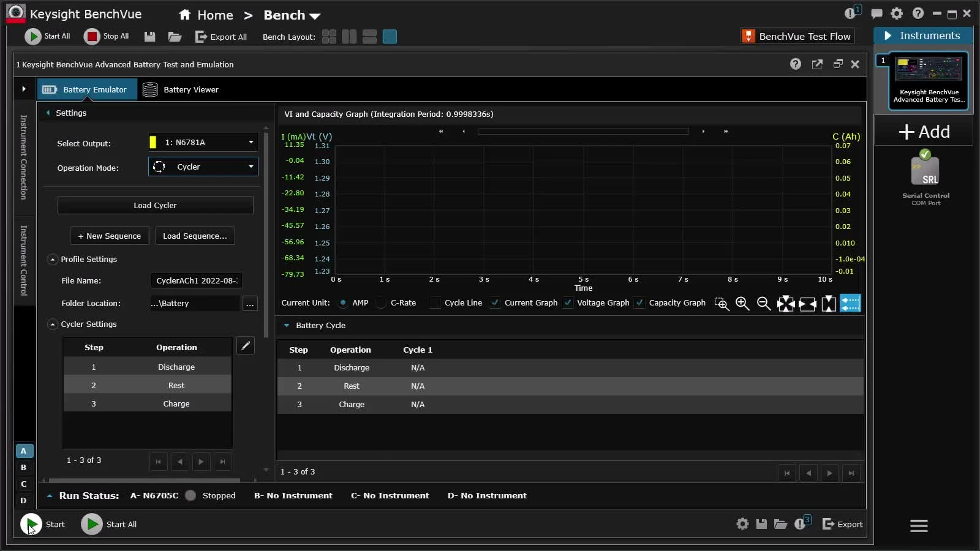The width and height of the screenshot is (980, 551).
Task: Click the restore-window icon of Battery Test panel
Action: coord(838,64)
